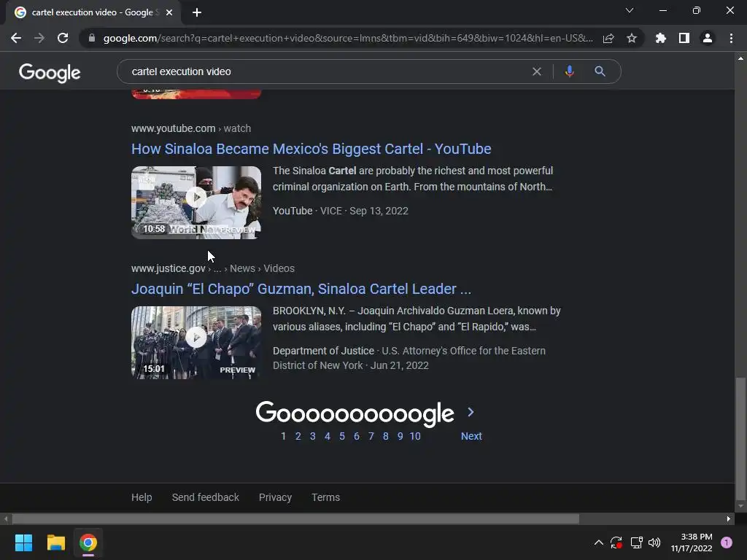This screenshot has width=747, height=560.
Task: Show hidden system tray icons
Action: [599, 542]
